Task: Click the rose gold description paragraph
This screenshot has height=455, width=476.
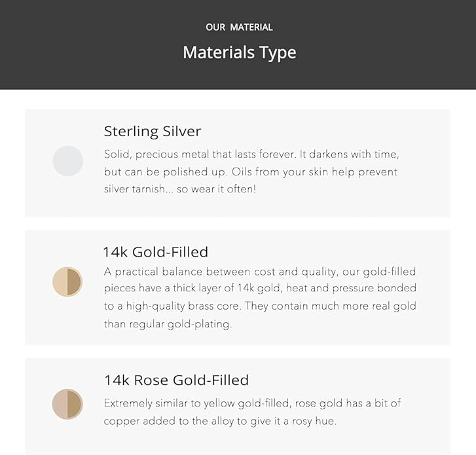Action: click(x=252, y=412)
